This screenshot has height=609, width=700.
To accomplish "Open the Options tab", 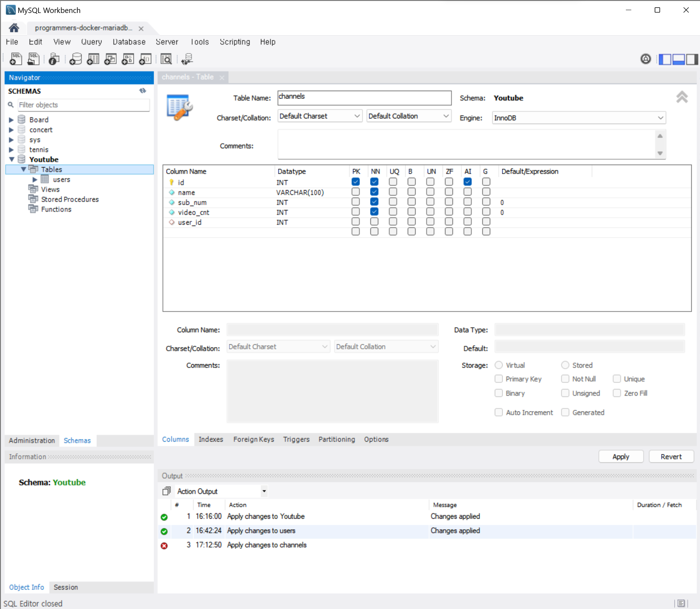I will click(x=376, y=439).
